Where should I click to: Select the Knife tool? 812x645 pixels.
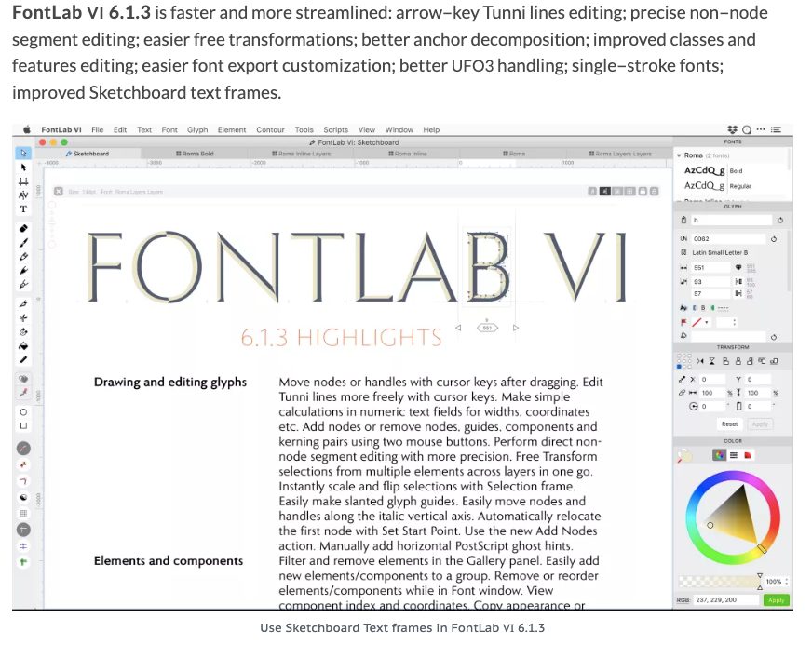(23, 303)
